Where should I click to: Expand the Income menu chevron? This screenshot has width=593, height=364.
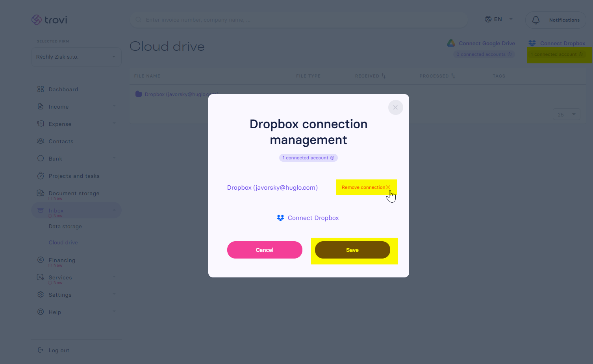click(114, 106)
